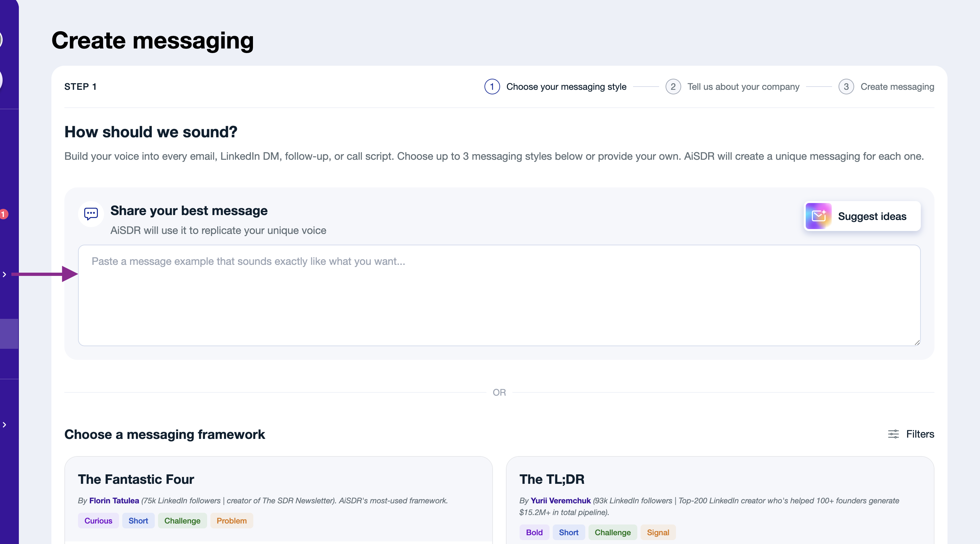Screen dimensions: 980x544
Task: Click the red notification badge in the sidebar
Action: (4, 214)
